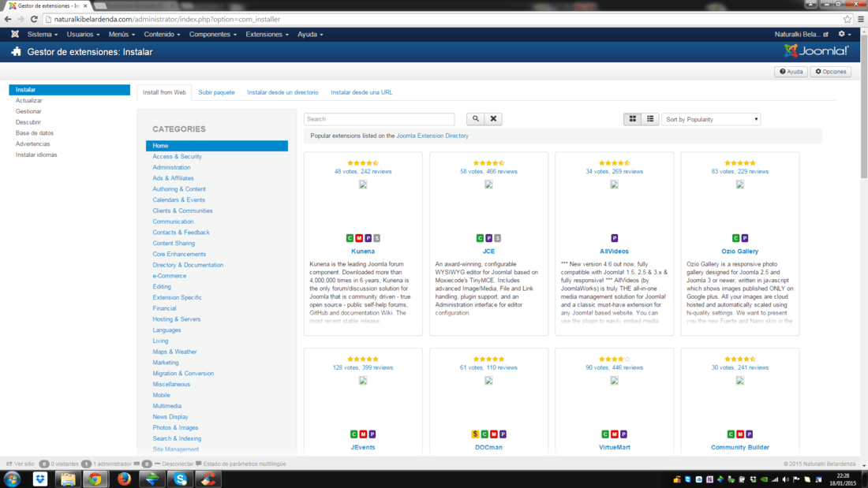Click Ver sitio in the status bar
The height and width of the screenshot is (488, 868).
21,464
